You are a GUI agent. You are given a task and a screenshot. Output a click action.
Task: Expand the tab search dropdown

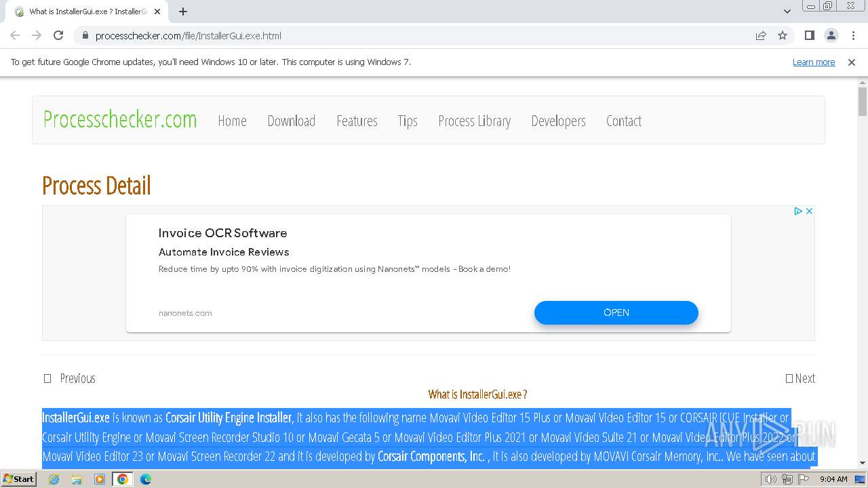[x=787, y=12]
